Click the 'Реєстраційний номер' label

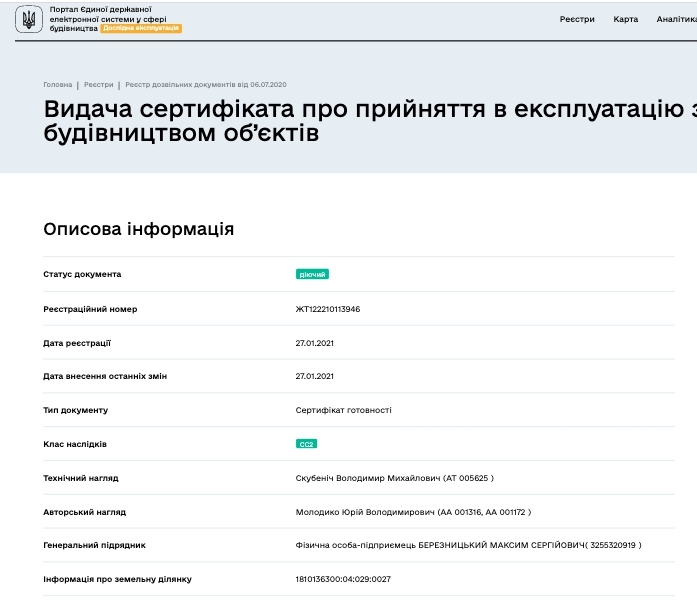click(x=90, y=309)
